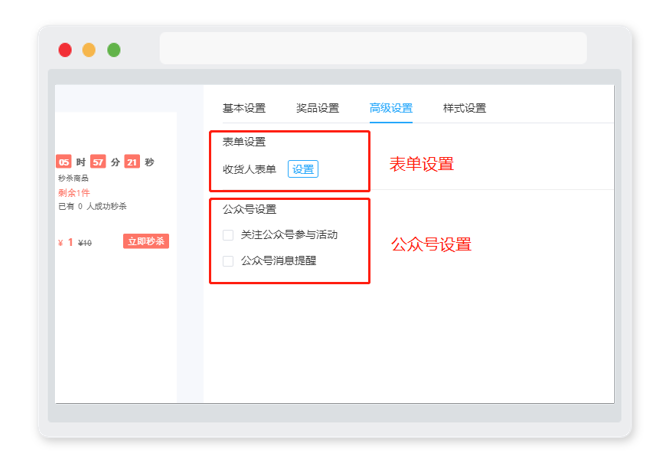Click the browser address bar
This screenshot has height=460, width=670.
(x=373, y=48)
